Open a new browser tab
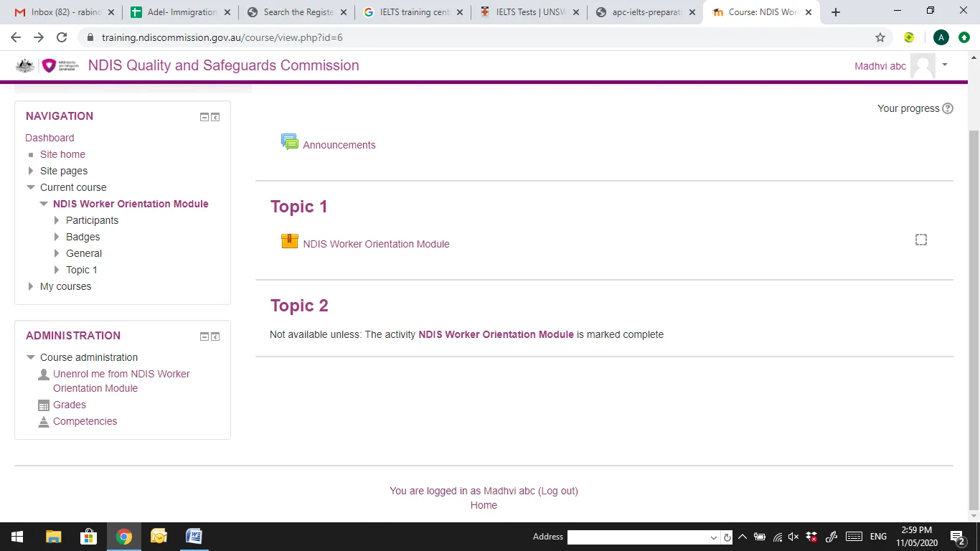Screen dimensions: 980x551 point(836,12)
